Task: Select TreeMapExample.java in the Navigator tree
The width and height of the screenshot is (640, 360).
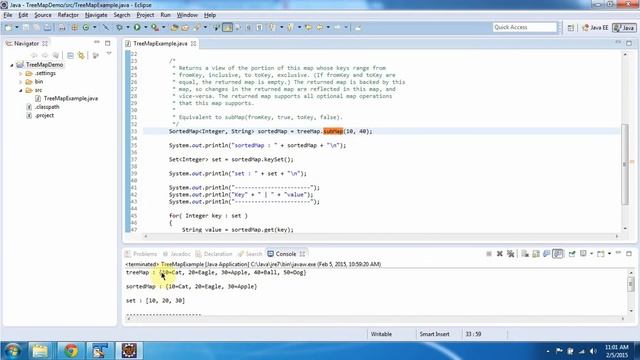Action: pyautogui.click(x=71, y=98)
